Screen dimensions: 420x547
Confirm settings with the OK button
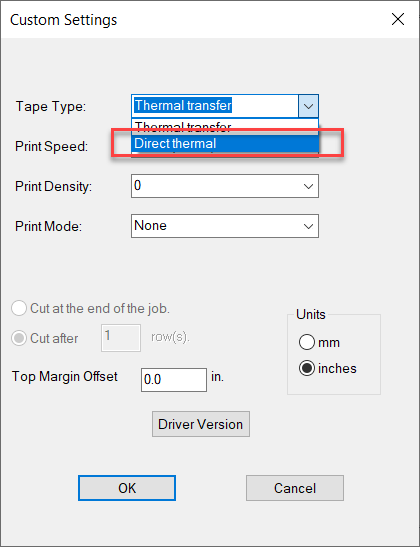(x=127, y=488)
